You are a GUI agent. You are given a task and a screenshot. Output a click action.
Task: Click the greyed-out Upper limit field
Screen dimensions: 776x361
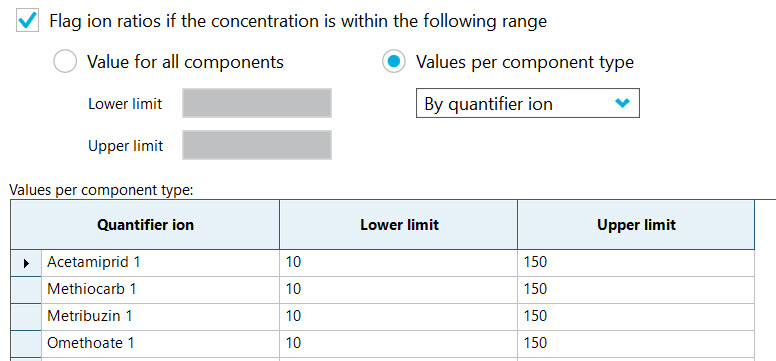tap(257, 145)
